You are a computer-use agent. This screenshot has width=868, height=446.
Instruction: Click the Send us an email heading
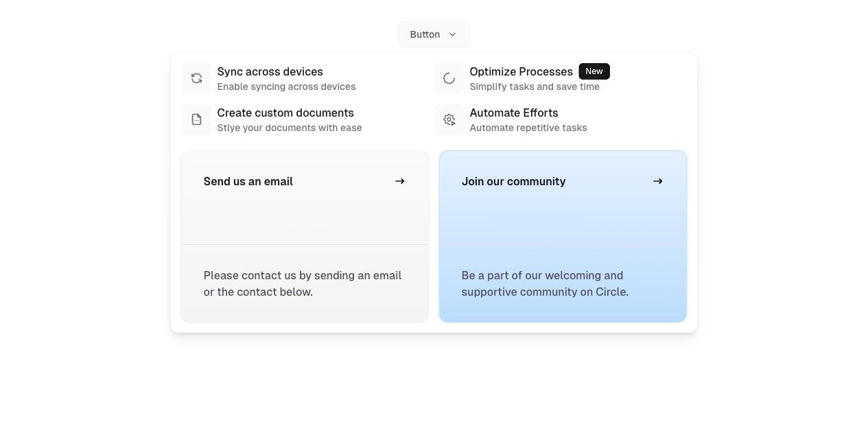[248, 181]
